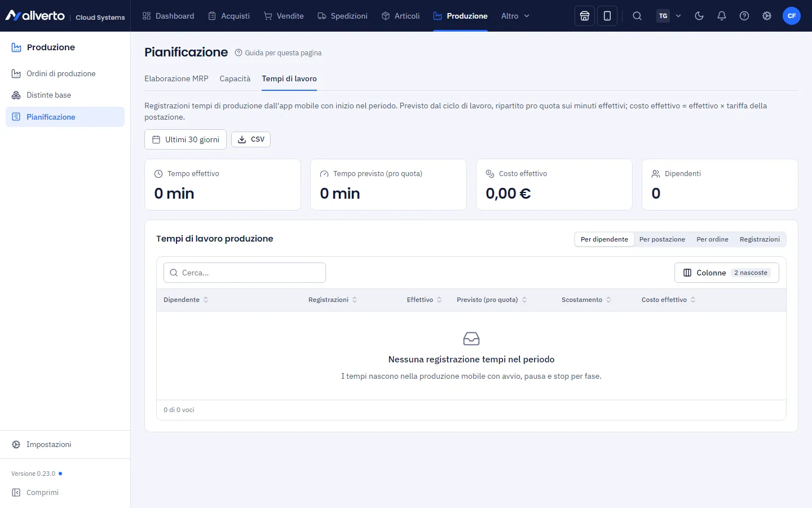The image size is (812, 508).
Task: Open settings gear in top bar
Action: [767, 16]
